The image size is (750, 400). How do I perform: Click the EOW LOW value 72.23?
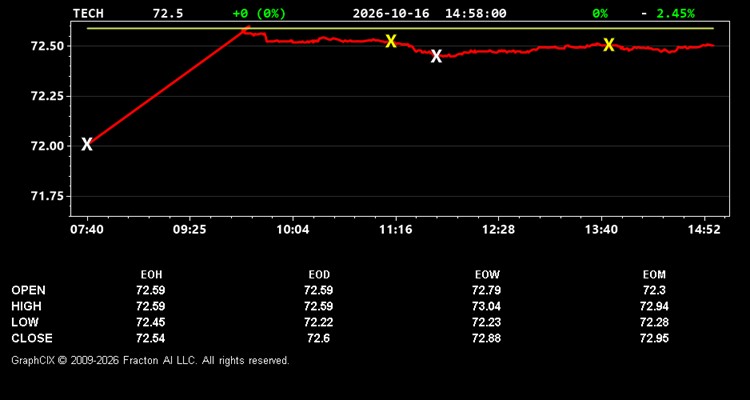[486, 322]
